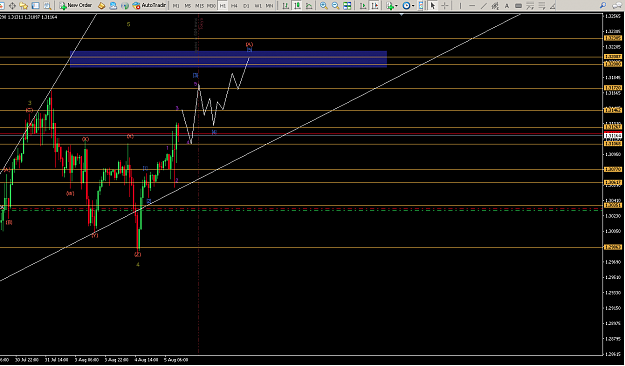Zoom out of the chart
The width and height of the screenshot is (625, 366).
pyautogui.click(x=335, y=6)
